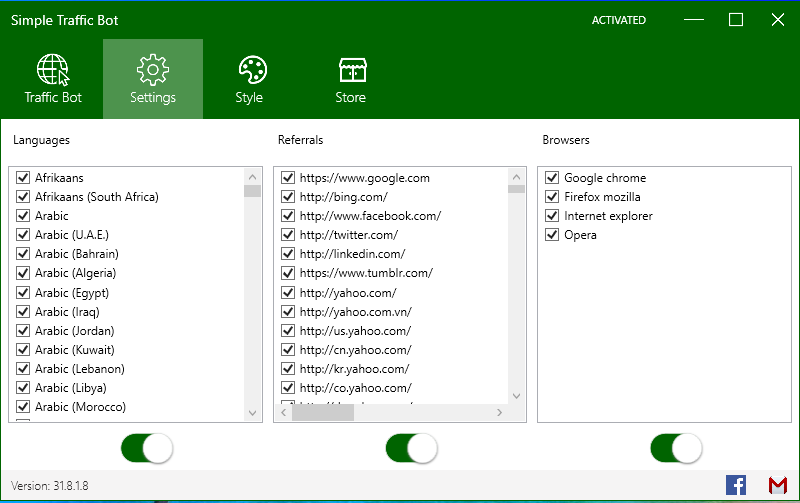Select the http://us.yahoo.com/ referral row

pyautogui.click(x=392, y=331)
